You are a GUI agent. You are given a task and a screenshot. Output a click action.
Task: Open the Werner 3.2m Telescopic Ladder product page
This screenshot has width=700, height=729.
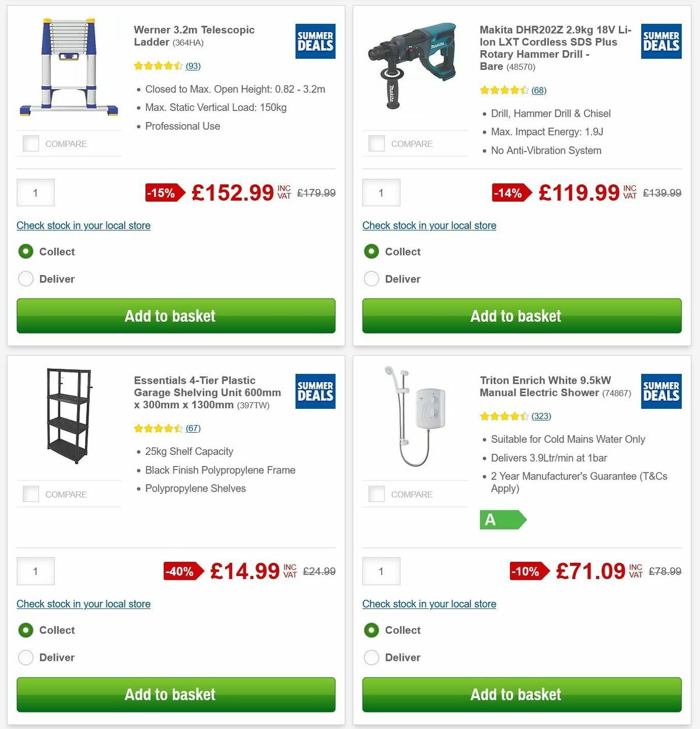click(x=194, y=36)
